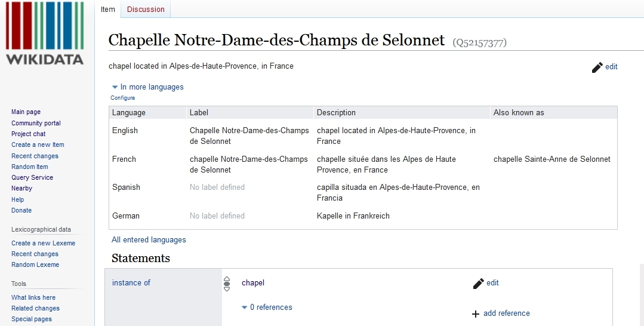The width and height of the screenshot is (644, 326).
Task: Select Random Item in sidebar
Action: point(30,167)
